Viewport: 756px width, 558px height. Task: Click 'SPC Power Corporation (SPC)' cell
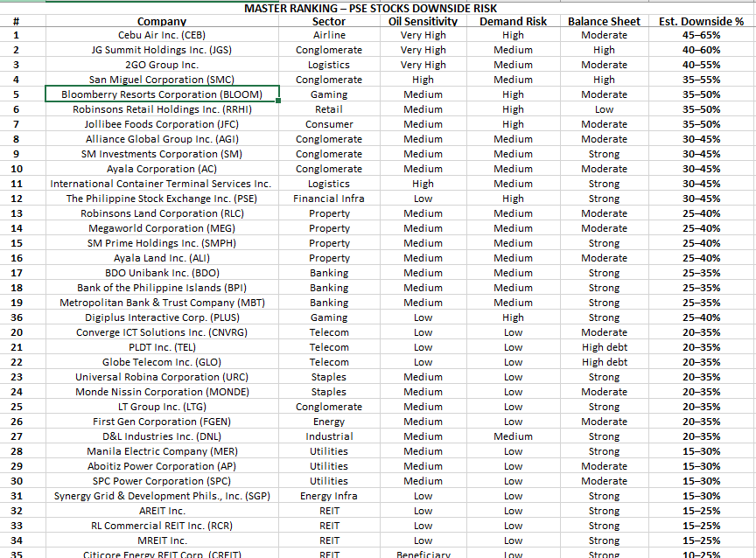pyautogui.click(x=162, y=481)
